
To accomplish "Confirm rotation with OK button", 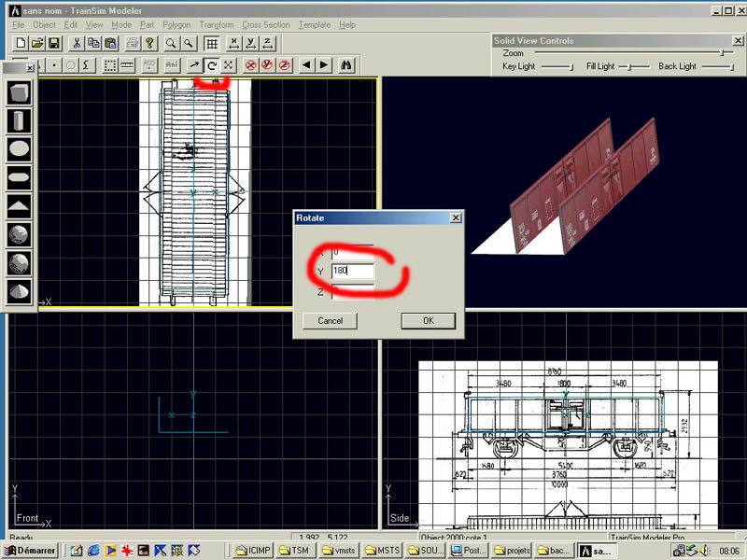I will (x=428, y=320).
